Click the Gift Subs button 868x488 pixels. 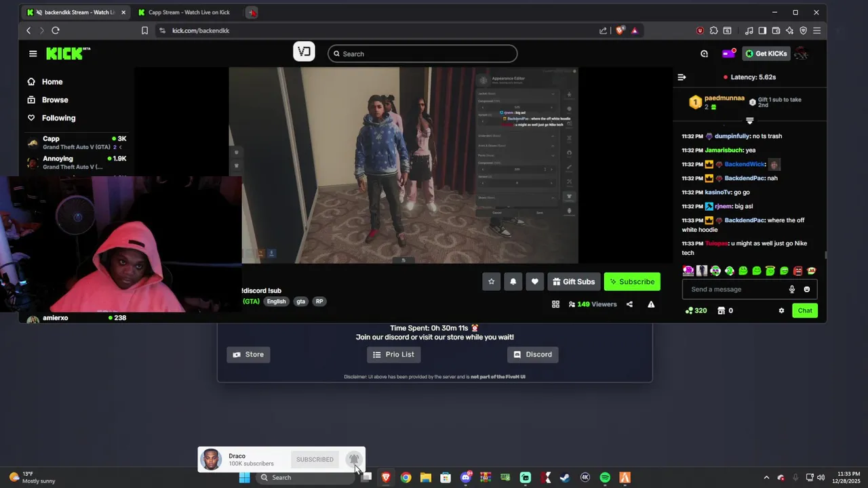point(574,281)
